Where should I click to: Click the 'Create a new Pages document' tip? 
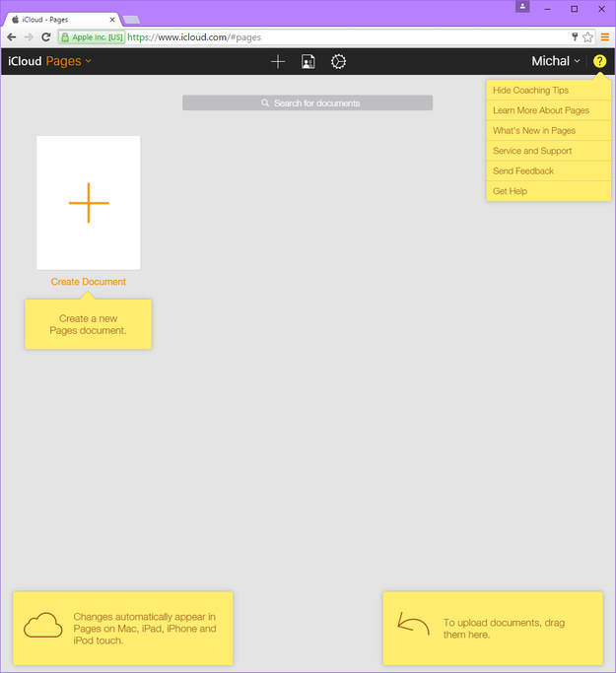[89, 324]
